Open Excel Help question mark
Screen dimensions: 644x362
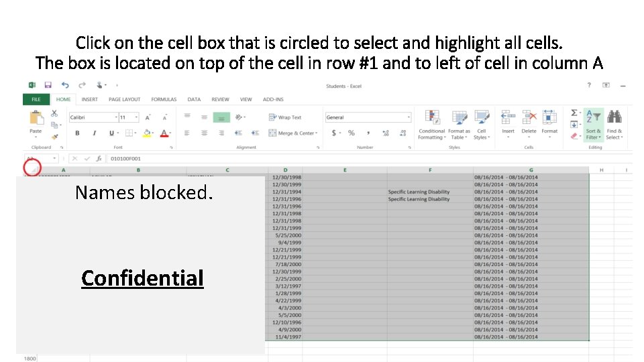coord(589,85)
